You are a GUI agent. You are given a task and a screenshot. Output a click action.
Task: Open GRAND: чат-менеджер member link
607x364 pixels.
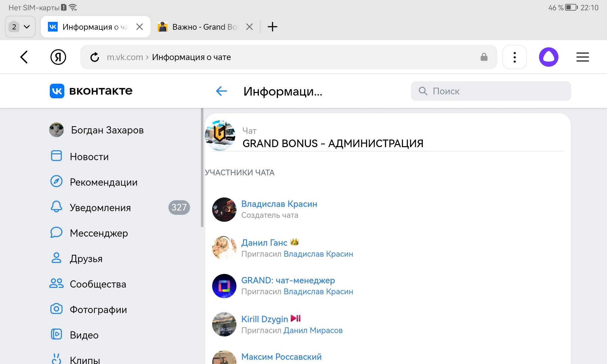point(288,281)
